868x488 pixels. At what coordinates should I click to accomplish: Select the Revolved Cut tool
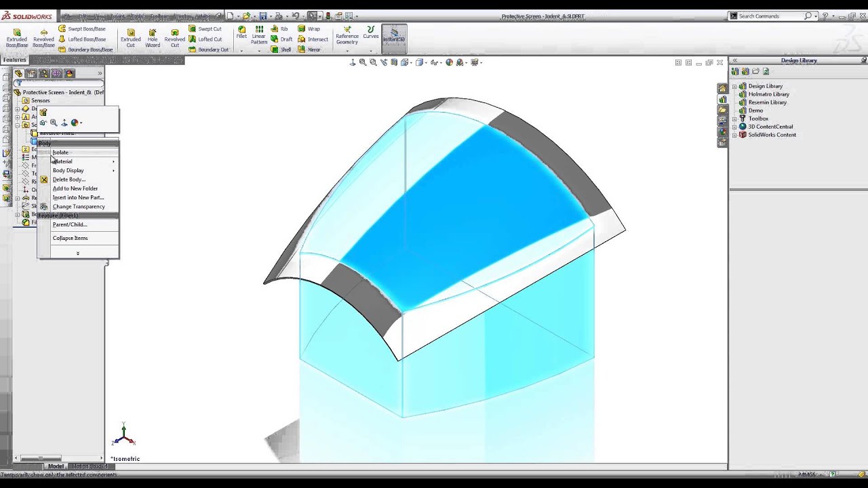174,38
